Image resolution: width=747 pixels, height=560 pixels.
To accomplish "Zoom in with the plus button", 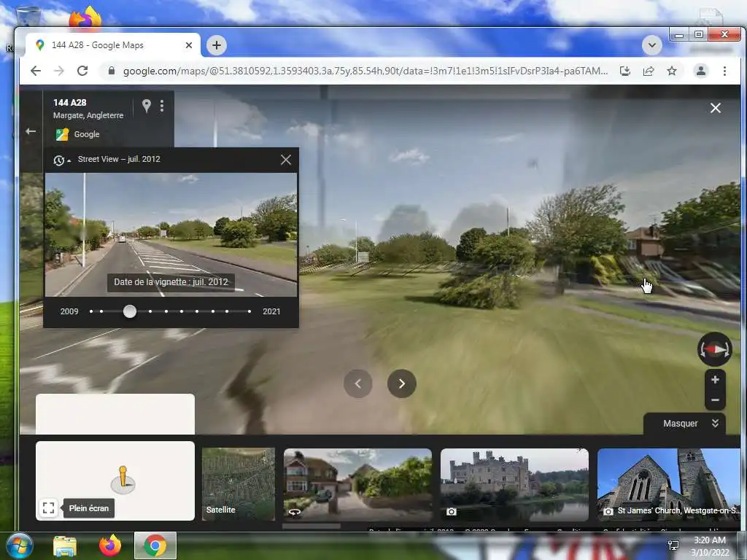I will tap(715, 379).
